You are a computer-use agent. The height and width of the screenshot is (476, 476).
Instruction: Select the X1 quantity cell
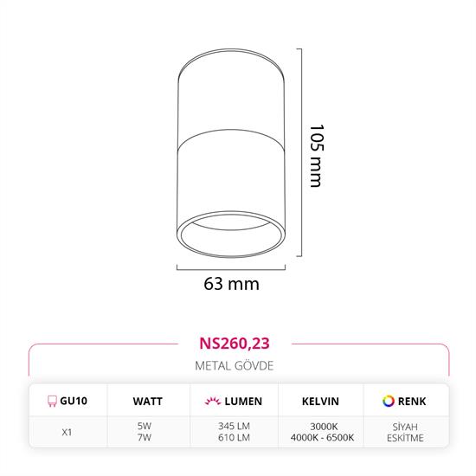point(67,432)
